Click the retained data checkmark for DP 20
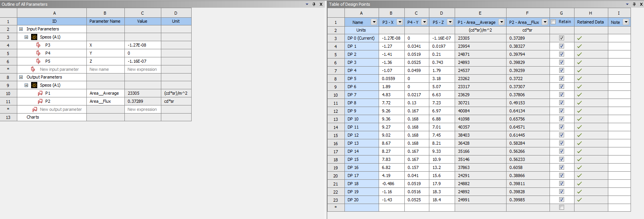Screen dimensions: 644x219 (x=579, y=200)
